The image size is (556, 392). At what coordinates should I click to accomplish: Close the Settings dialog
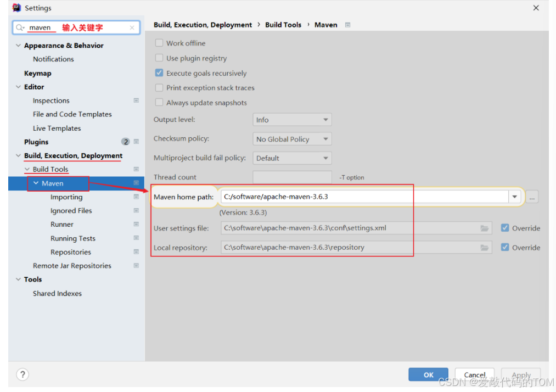pos(536,8)
